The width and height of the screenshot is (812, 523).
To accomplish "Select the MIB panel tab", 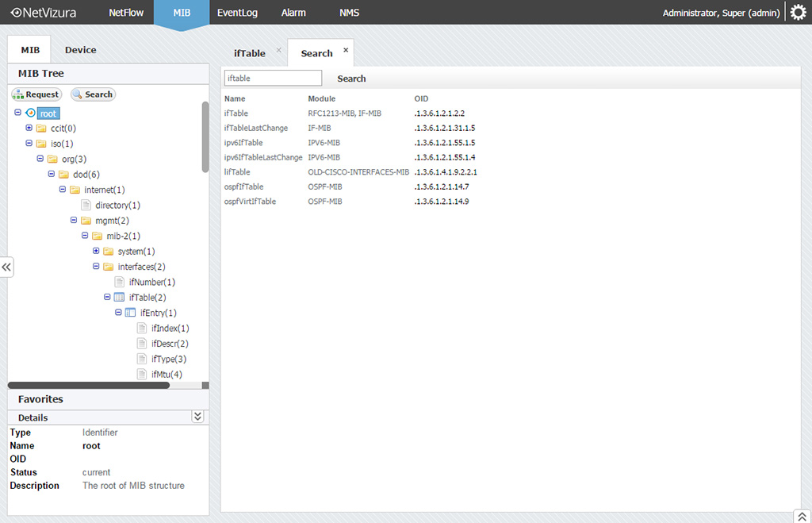I will click(x=30, y=50).
